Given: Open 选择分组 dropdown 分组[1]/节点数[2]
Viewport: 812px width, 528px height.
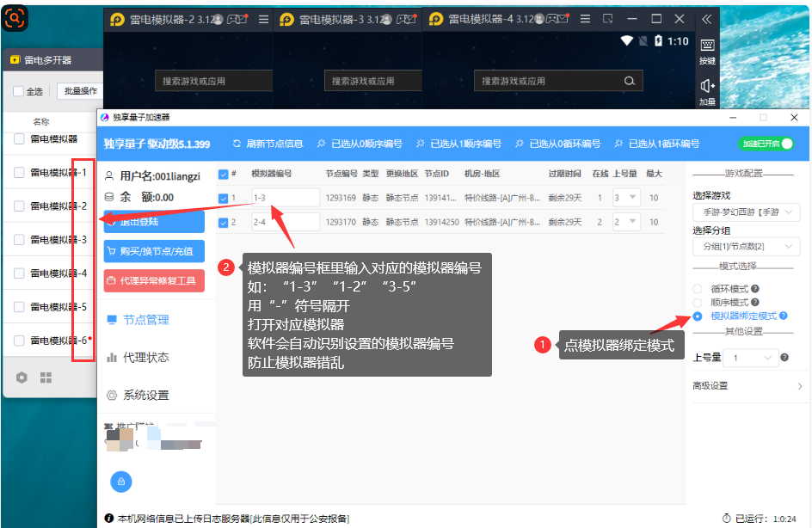Looking at the screenshot, I should click(x=747, y=247).
